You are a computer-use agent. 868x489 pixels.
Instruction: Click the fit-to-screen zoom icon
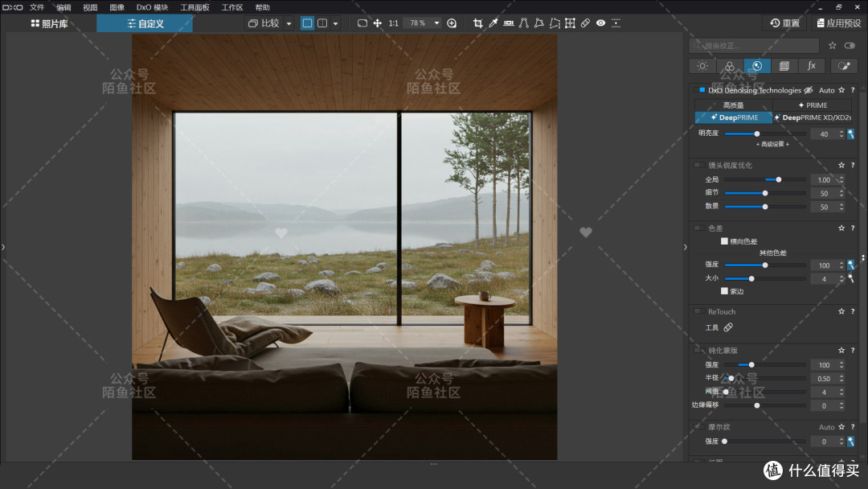(x=362, y=23)
